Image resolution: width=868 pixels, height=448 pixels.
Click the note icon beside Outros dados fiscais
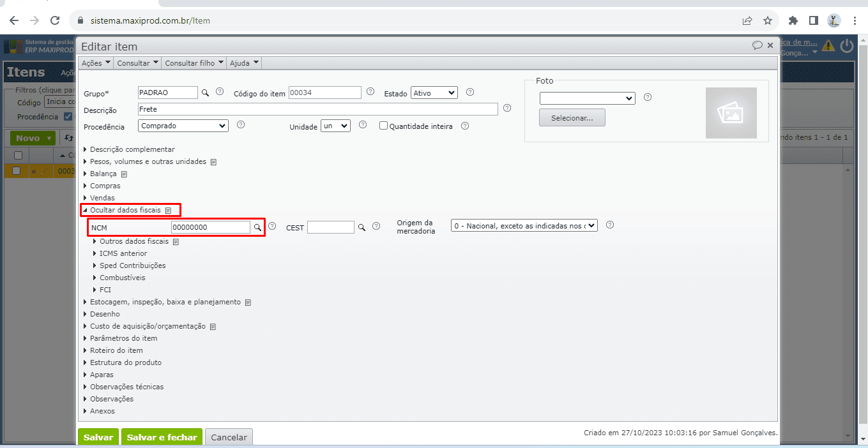pyautogui.click(x=176, y=242)
